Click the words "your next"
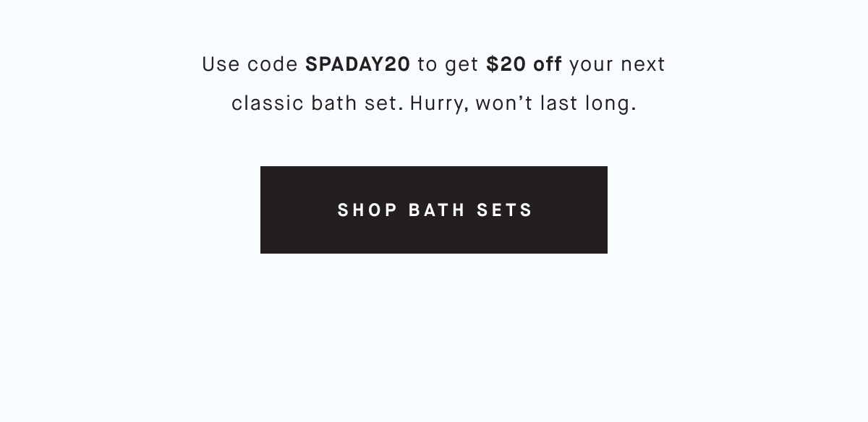The height and width of the screenshot is (422, 868). pos(617,65)
